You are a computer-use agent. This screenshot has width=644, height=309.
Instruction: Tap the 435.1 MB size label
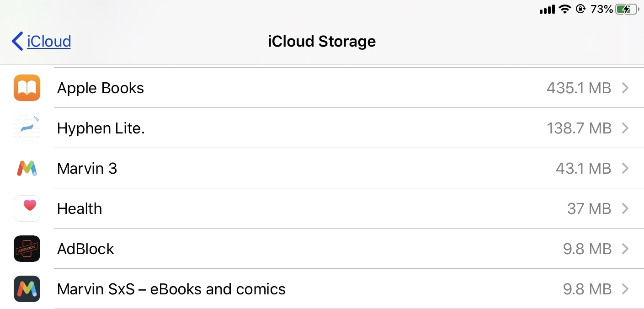click(579, 88)
